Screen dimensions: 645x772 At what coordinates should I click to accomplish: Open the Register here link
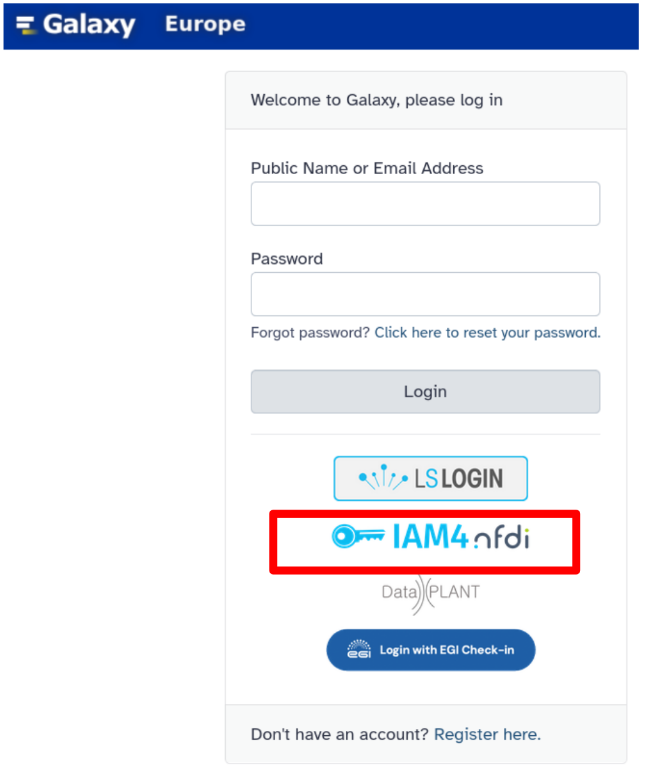(487, 735)
